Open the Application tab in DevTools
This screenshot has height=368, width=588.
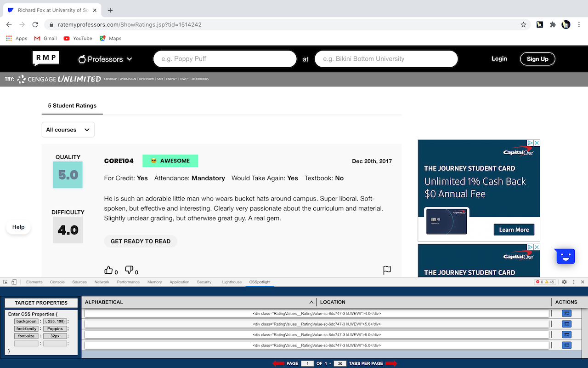(x=179, y=282)
